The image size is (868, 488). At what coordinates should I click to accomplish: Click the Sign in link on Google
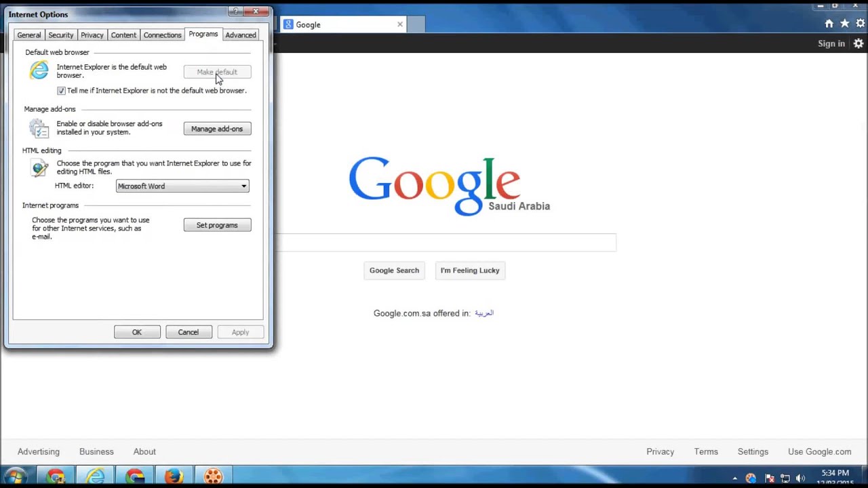831,43
